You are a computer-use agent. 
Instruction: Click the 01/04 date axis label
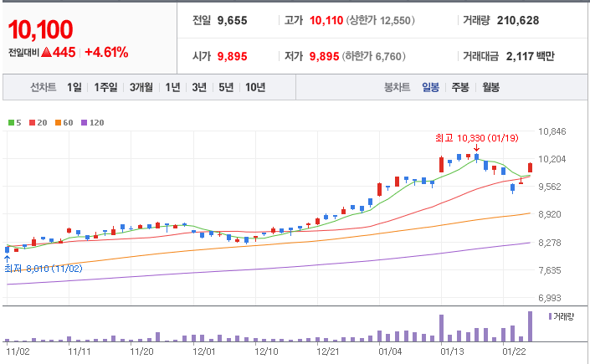point(390,351)
